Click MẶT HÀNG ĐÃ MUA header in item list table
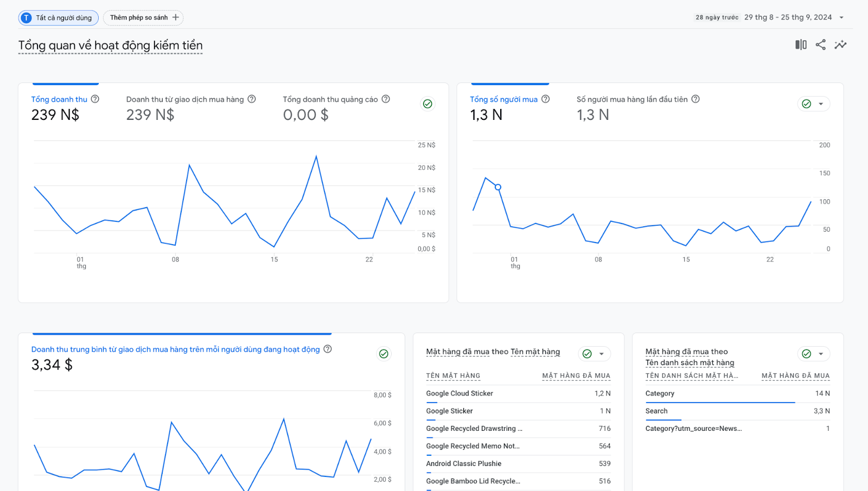Viewport: 868px width, 491px height. (x=795, y=375)
